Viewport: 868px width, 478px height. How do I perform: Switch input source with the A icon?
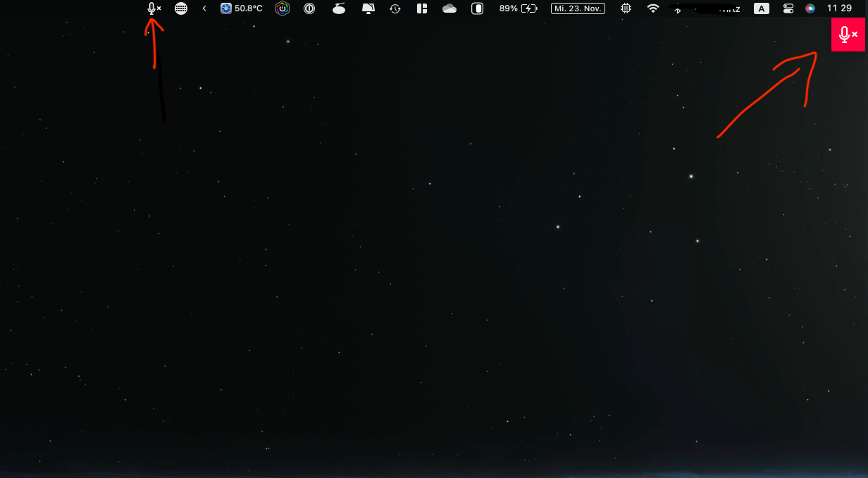pyautogui.click(x=761, y=8)
